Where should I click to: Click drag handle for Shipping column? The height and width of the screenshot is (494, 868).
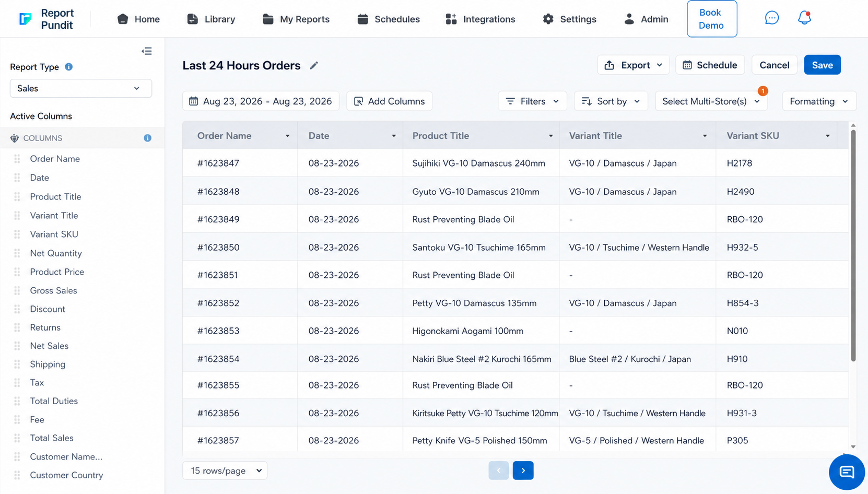[17, 364]
